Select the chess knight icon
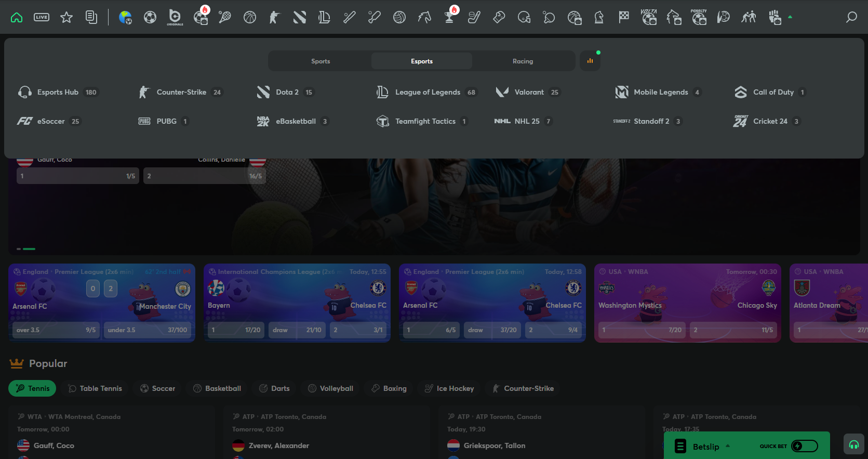This screenshot has height=459, width=868. 599,18
